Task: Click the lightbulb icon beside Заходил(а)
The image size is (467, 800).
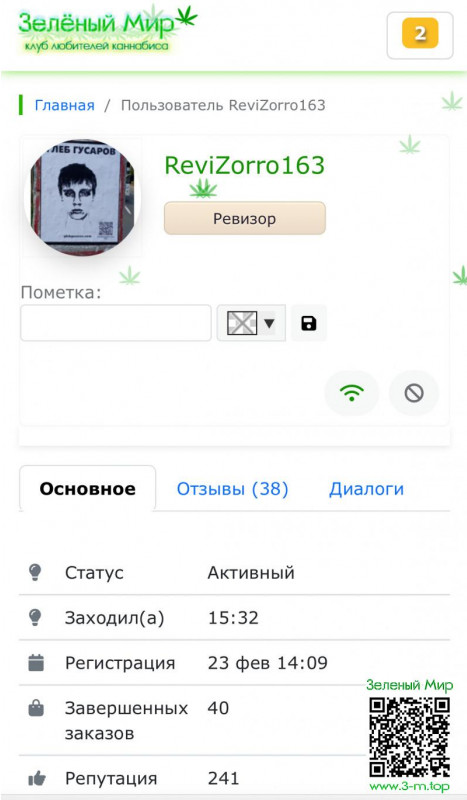Action: 35,617
